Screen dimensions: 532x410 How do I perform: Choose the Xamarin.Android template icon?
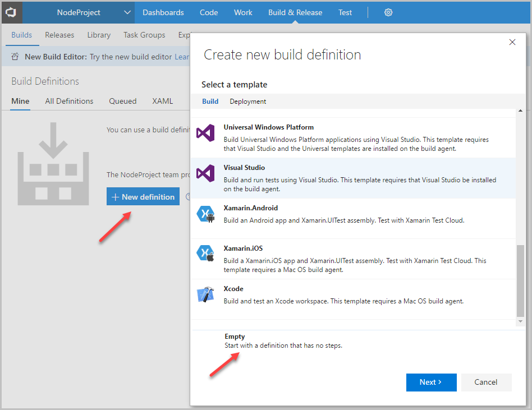pyautogui.click(x=205, y=214)
